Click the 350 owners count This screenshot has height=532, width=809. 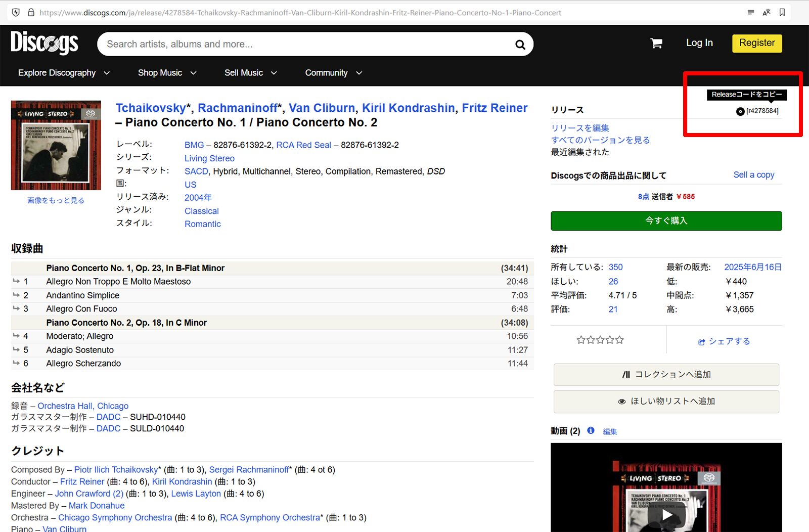pos(615,267)
